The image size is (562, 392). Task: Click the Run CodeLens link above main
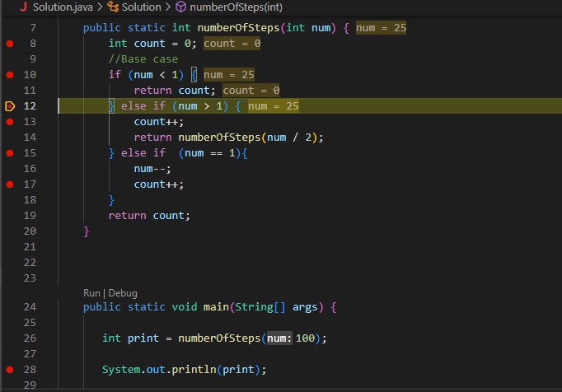(x=91, y=293)
